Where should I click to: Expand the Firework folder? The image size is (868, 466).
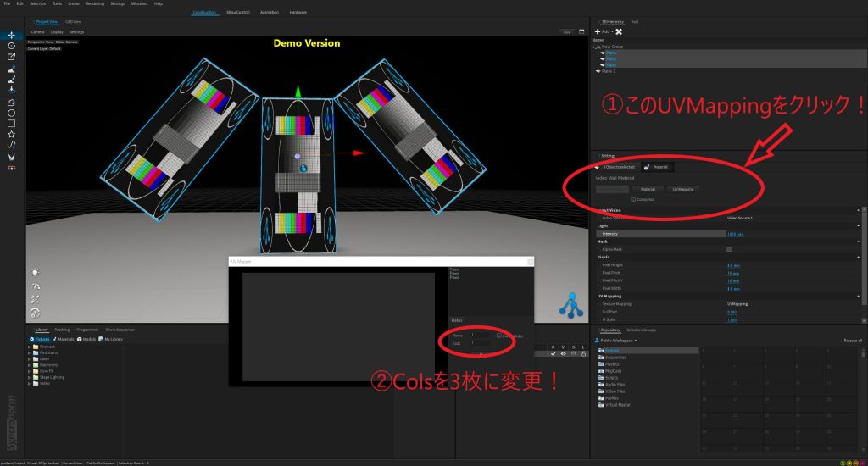pos(30,347)
